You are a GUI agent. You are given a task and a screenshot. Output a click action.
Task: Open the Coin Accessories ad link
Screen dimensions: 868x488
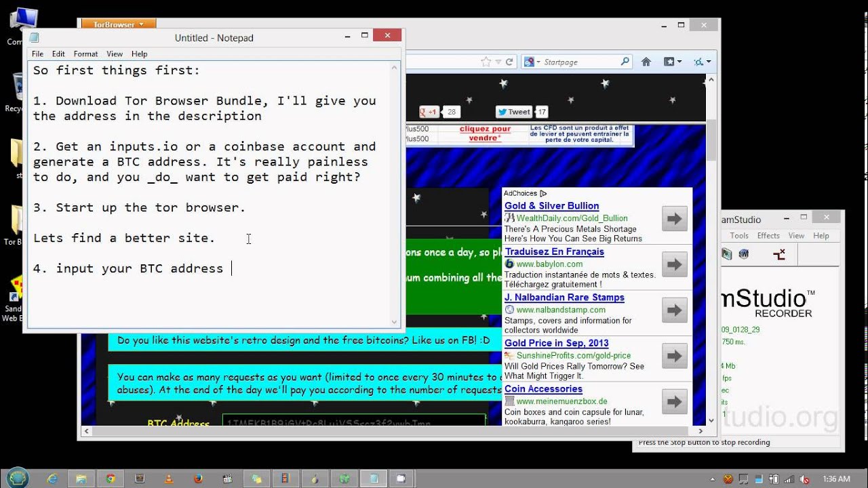[x=543, y=389]
